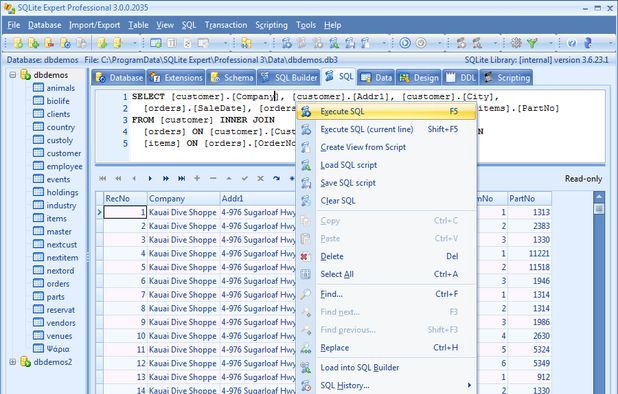Click the Company column header
This screenshot has height=394, width=618.
click(183, 199)
